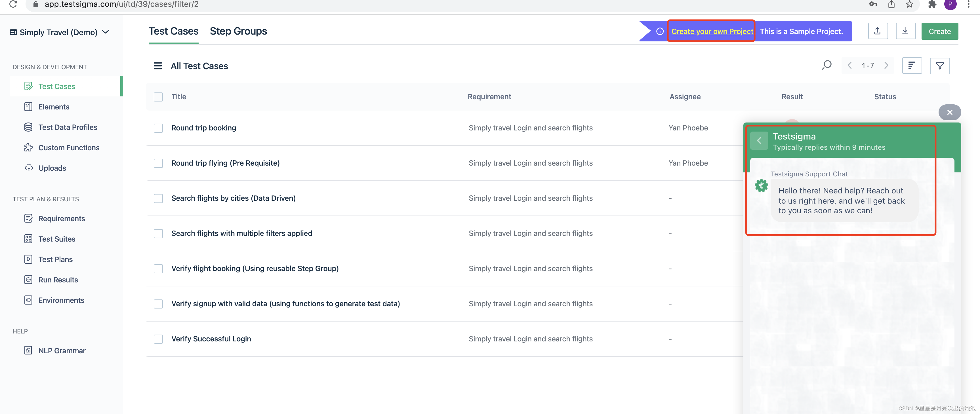This screenshot has height=414, width=980.
Task: Click the info icon in the sample project banner
Action: 660,31
